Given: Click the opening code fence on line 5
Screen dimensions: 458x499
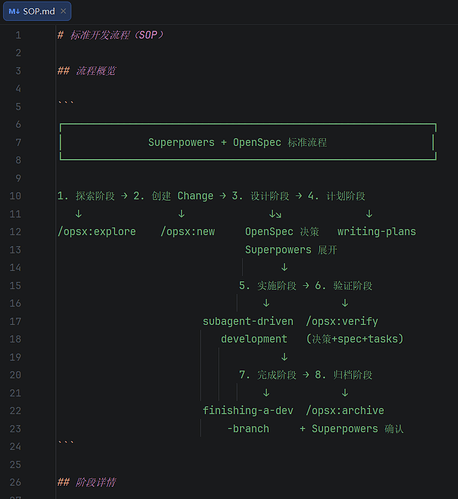Looking at the screenshot, I should pyautogui.click(x=66, y=102).
